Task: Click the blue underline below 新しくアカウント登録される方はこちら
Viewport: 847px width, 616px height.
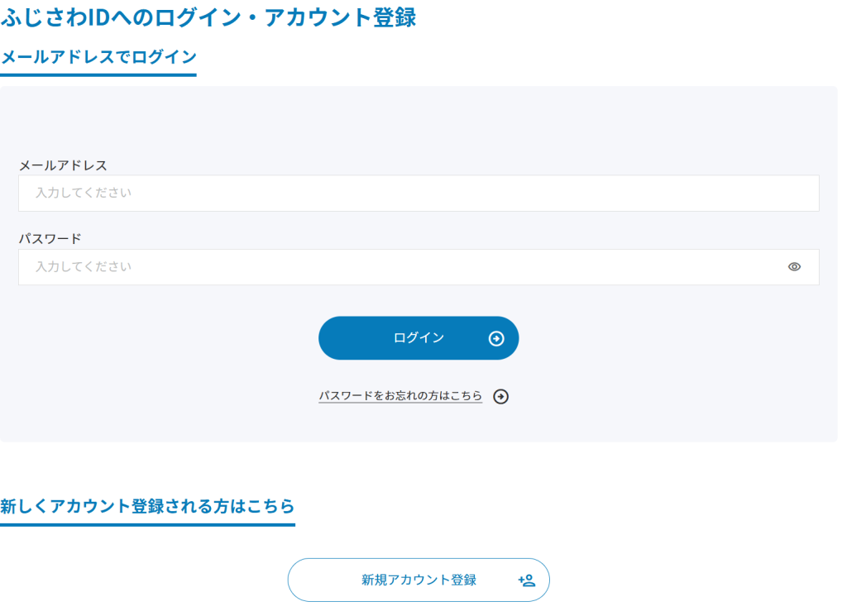Action: 147,524
